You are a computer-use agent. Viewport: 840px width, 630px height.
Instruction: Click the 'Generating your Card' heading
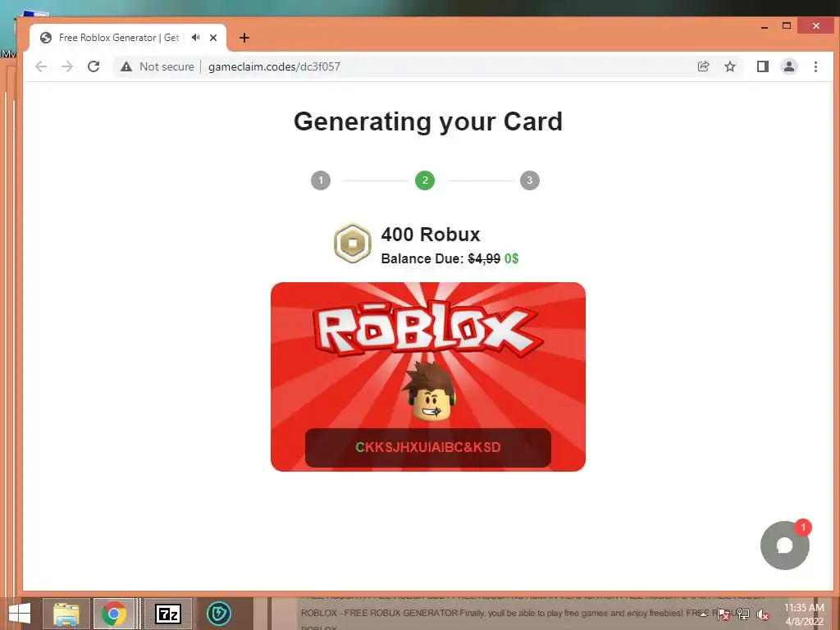[x=428, y=121]
